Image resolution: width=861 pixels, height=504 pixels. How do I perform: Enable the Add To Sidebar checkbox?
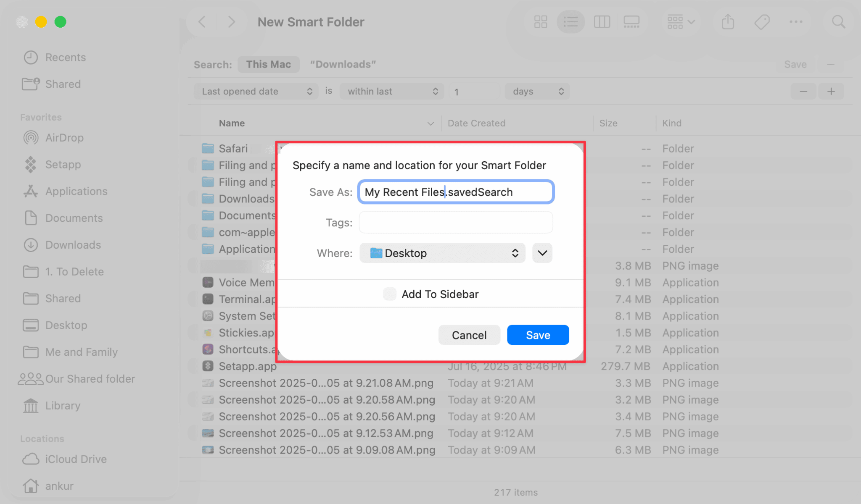[x=390, y=294]
